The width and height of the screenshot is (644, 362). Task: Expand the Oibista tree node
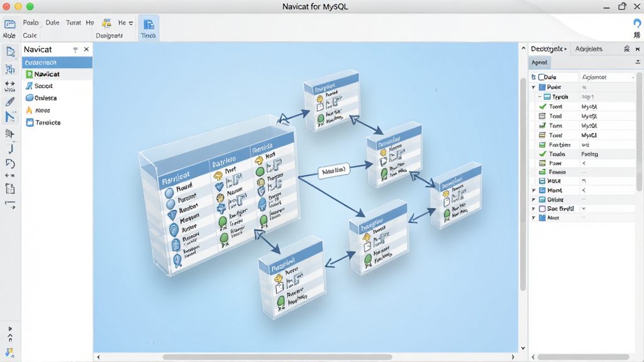point(533,200)
